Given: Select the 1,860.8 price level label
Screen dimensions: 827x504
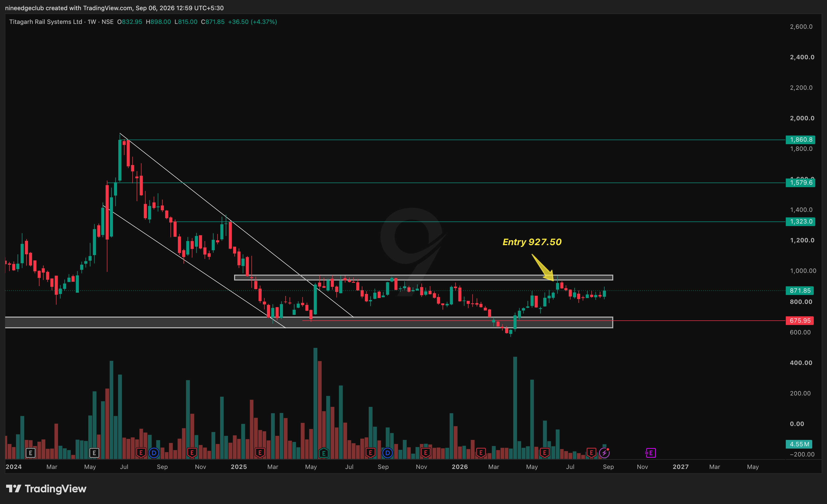Looking at the screenshot, I should point(801,140).
